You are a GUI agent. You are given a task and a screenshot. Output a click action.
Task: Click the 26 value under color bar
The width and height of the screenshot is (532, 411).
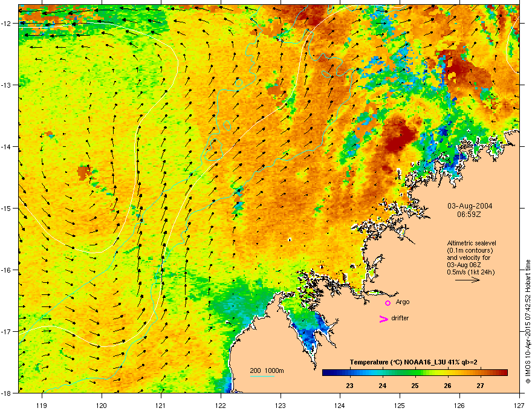447,386
